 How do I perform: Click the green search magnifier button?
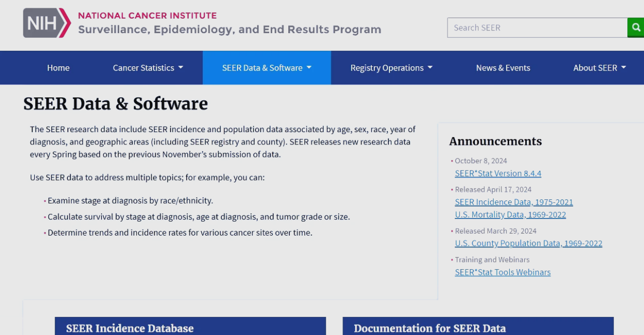click(x=636, y=27)
